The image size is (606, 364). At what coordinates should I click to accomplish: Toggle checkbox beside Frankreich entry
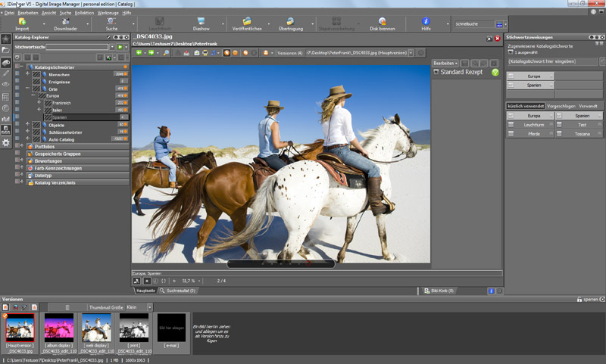(17, 103)
